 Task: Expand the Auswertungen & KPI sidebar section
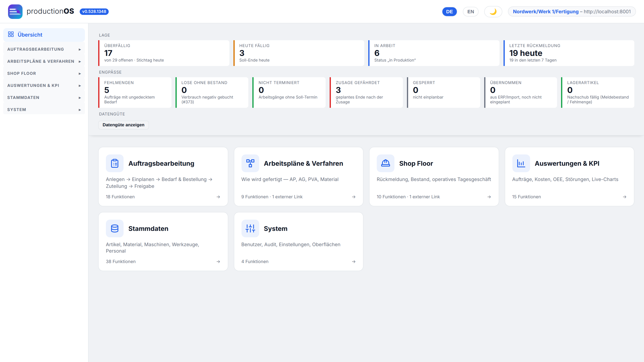click(x=44, y=85)
